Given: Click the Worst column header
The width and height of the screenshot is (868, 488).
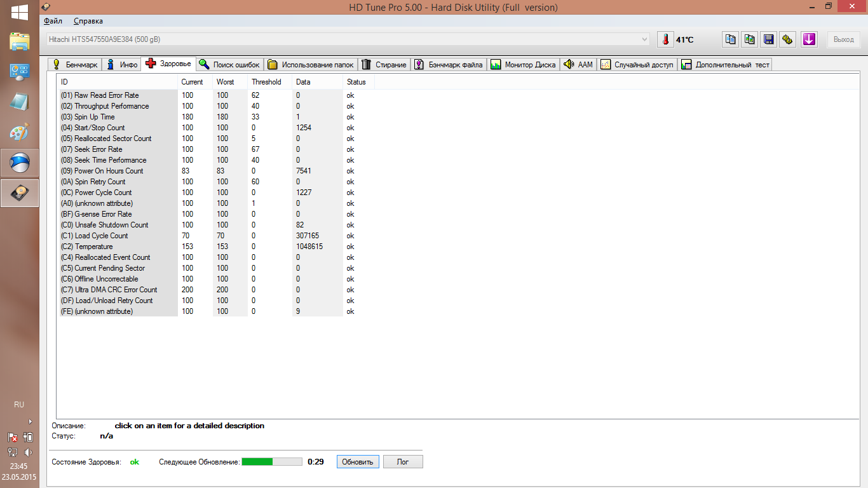Looking at the screenshot, I should click(x=230, y=82).
